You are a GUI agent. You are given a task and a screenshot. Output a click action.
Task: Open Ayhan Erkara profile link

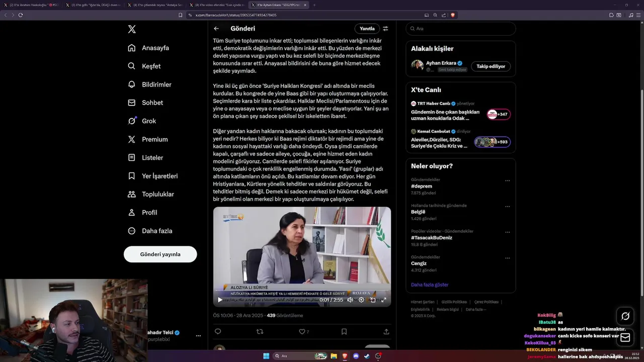click(x=441, y=63)
